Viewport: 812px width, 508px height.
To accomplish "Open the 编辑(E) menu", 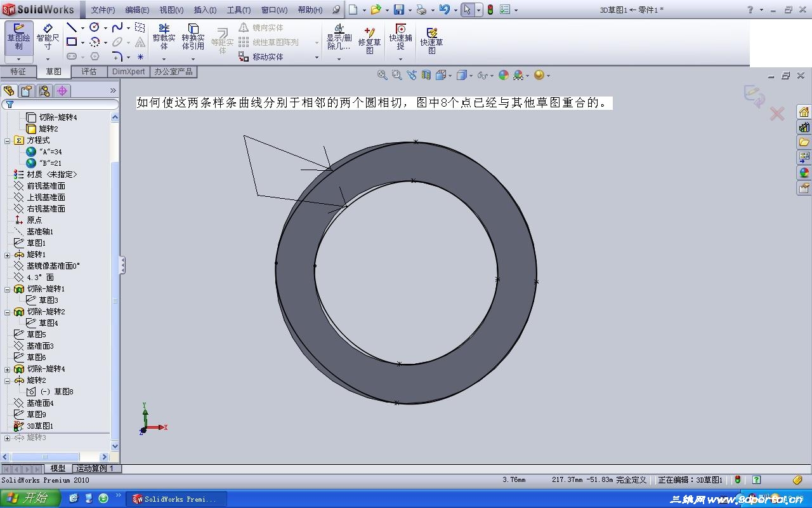I will [x=137, y=10].
